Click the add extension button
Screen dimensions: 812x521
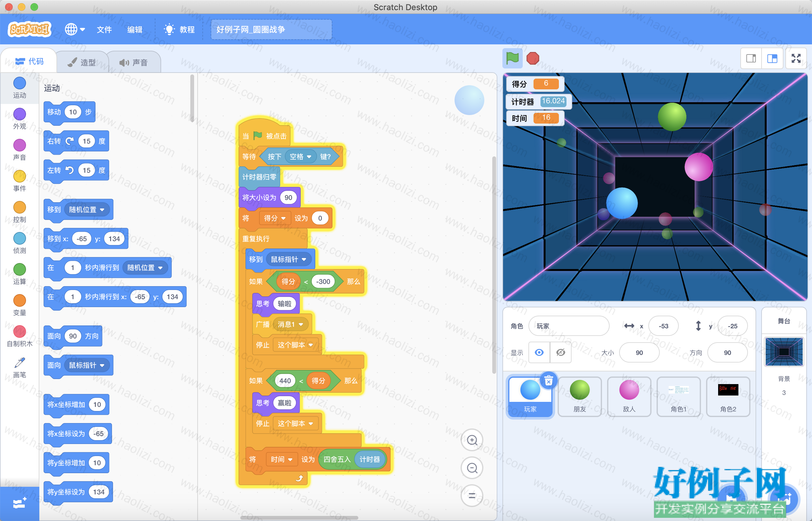20,503
